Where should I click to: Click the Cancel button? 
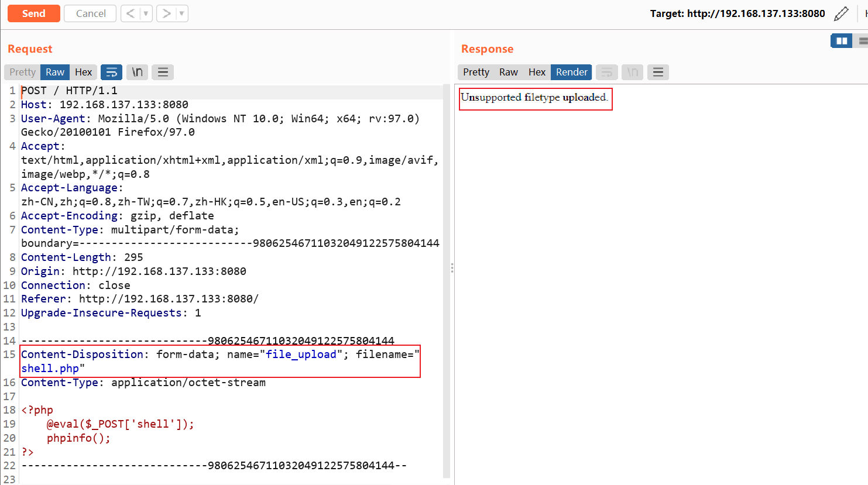click(x=91, y=13)
